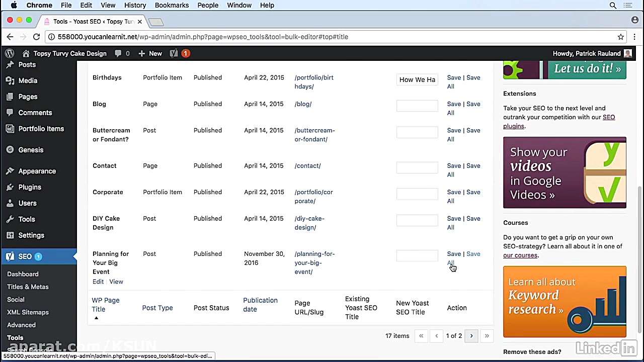Save the Buttercream or Fondant row

tap(454, 130)
